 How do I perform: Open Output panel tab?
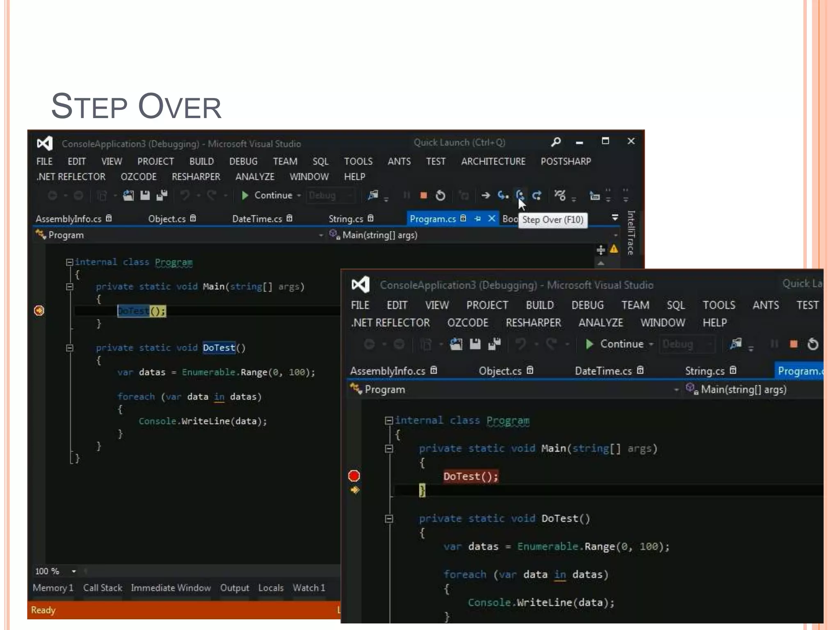[x=235, y=588]
